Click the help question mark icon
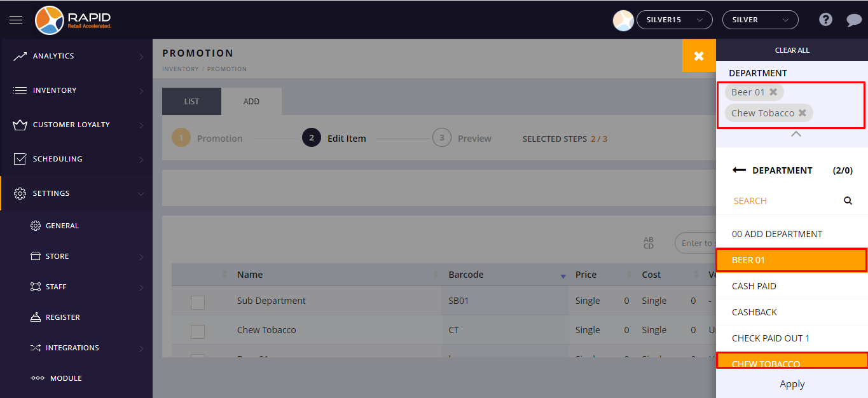 (825, 20)
